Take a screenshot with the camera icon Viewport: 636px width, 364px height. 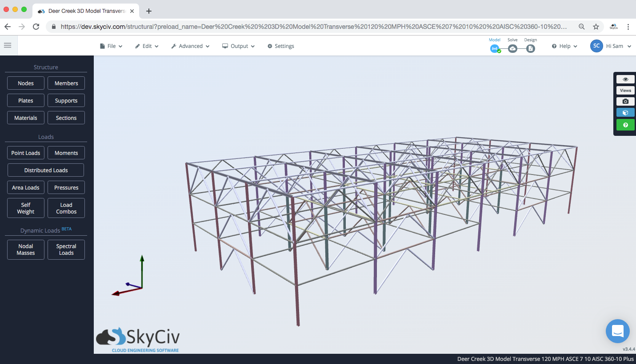(625, 101)
